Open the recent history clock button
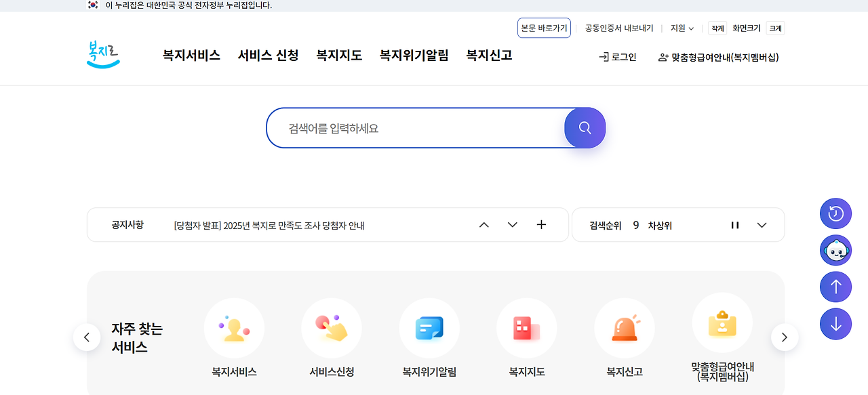This screenshot has height=395, width=868. [835, 213]
